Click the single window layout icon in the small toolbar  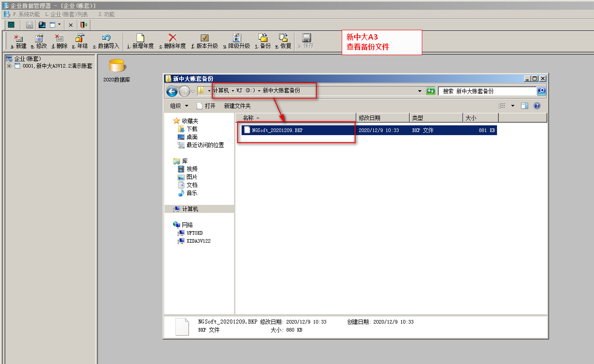pyautogui.click(x=53, y=25)
